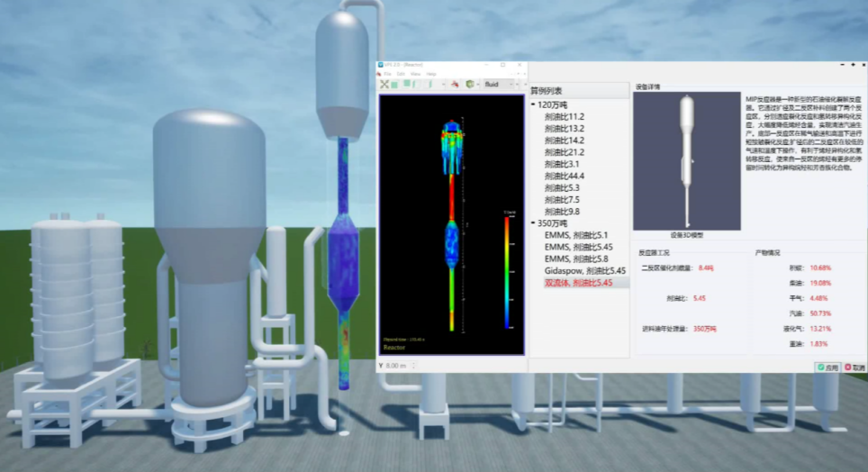Select case Gidaspow, 剂油比5.45
This screenshot has height=472, width=868.
(x=585, y=270)
